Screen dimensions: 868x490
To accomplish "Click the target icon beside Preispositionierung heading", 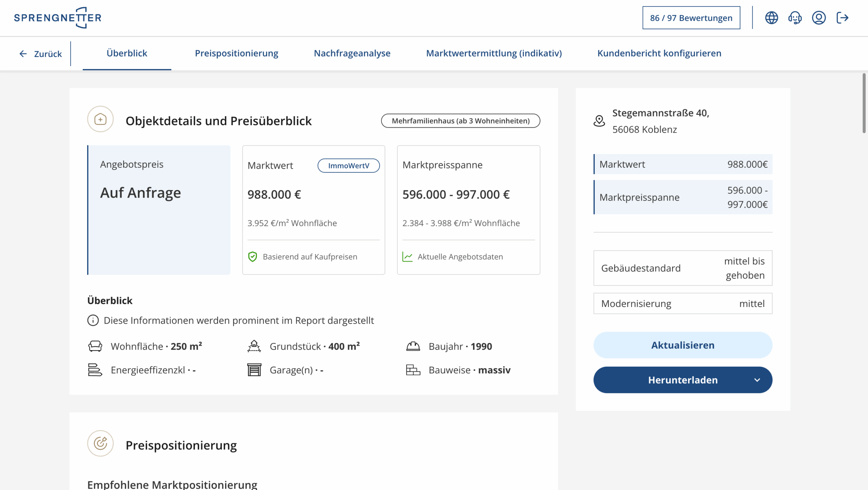I will point(100,443).
